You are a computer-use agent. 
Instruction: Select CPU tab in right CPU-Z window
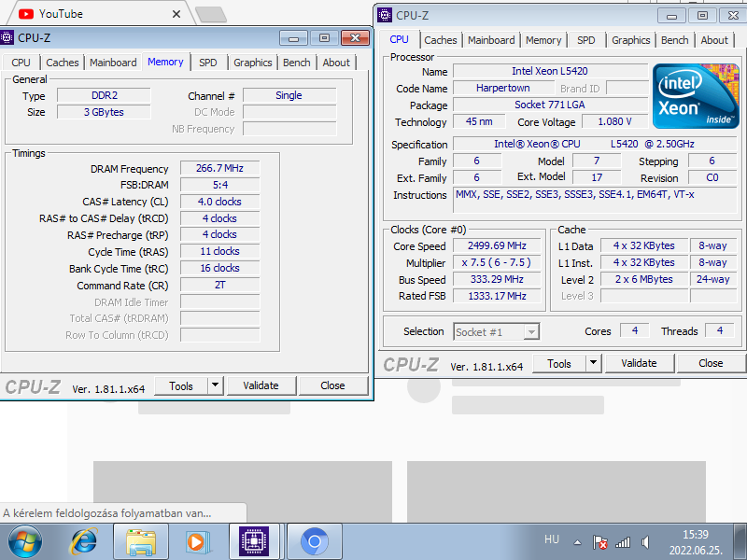point(400,39)
